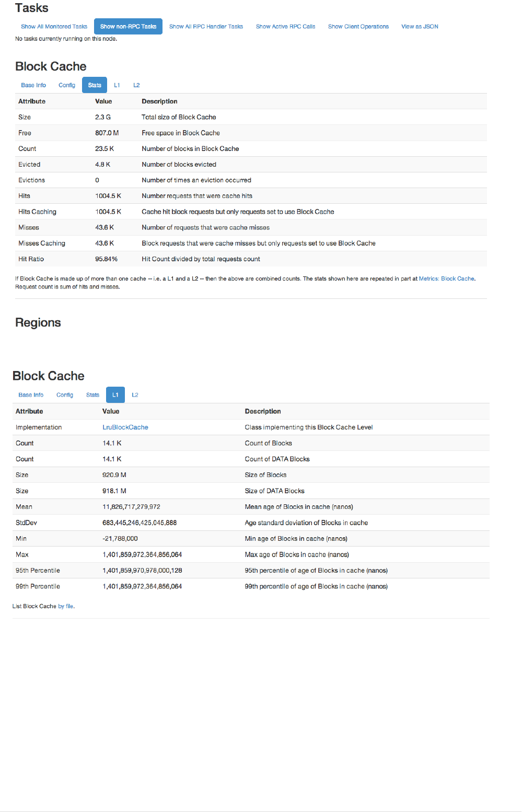
Task: Open Base Info tab in lower Block Cache
Action: click(31, 395)
